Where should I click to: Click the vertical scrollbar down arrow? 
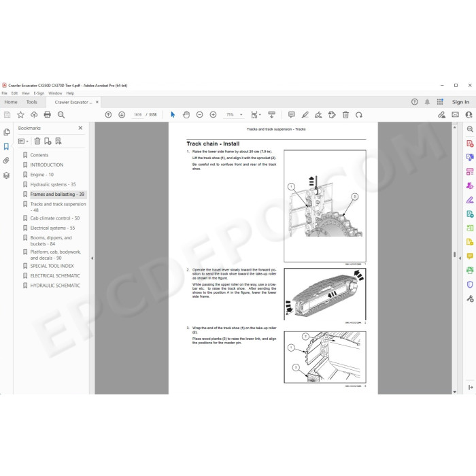(x=454, y=392)
